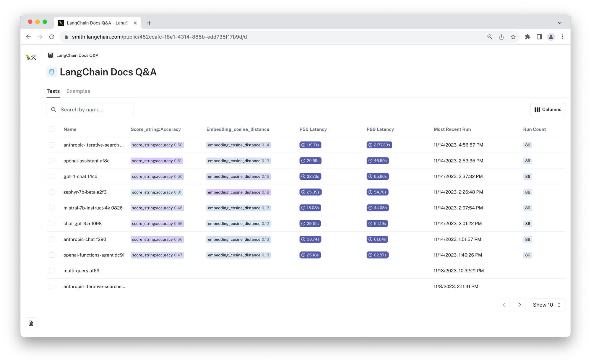Open the Show 10 page size dropdown
The width and height of the screenshot is (591, 364).
point(547,305)
